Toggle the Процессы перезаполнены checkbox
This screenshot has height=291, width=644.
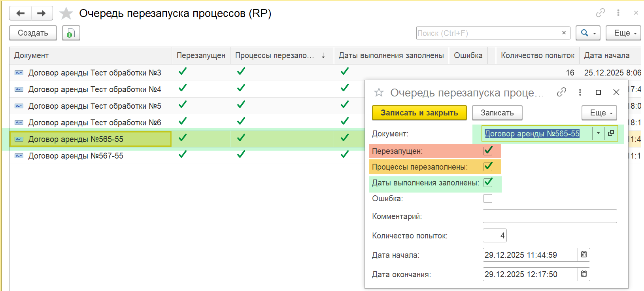(x=488, y=167)
